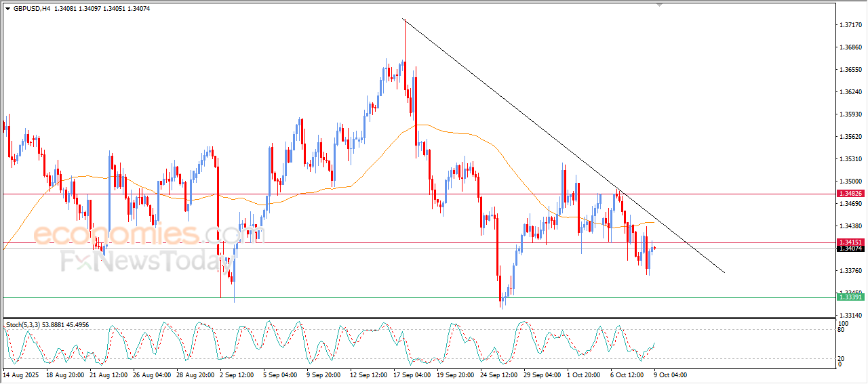Click the 9 Oct 04:00 date label
868x384 pixels.
[x=670, y=375]
